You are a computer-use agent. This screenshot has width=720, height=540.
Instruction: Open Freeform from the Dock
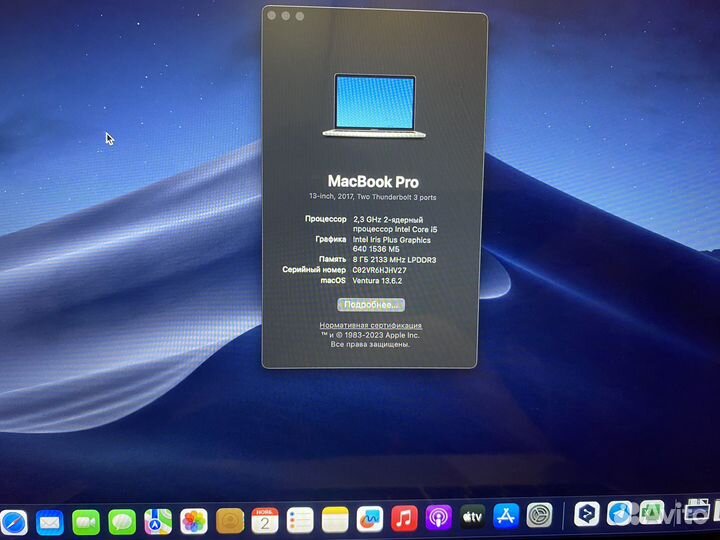pos(370,519)
